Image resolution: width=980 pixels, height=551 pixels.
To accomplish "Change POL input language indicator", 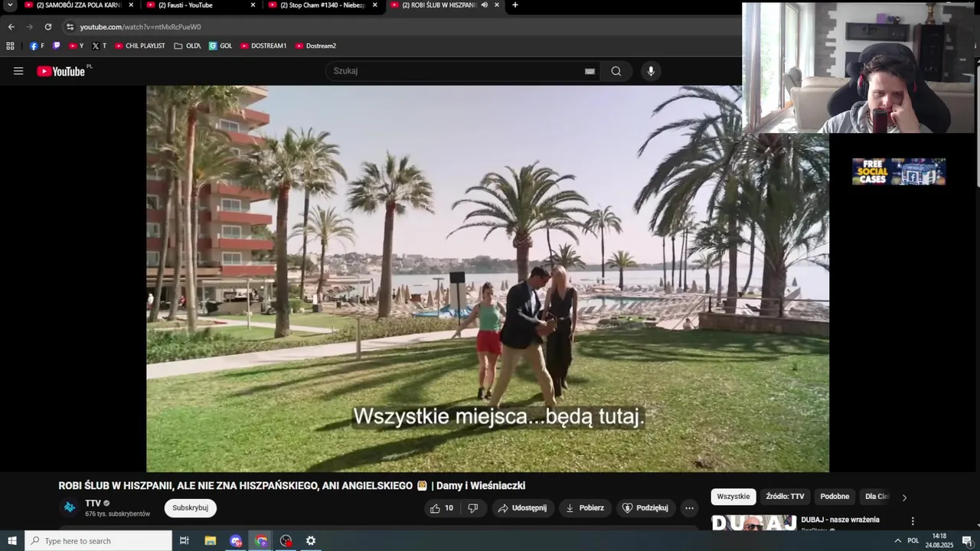I will tap(913, 541).
